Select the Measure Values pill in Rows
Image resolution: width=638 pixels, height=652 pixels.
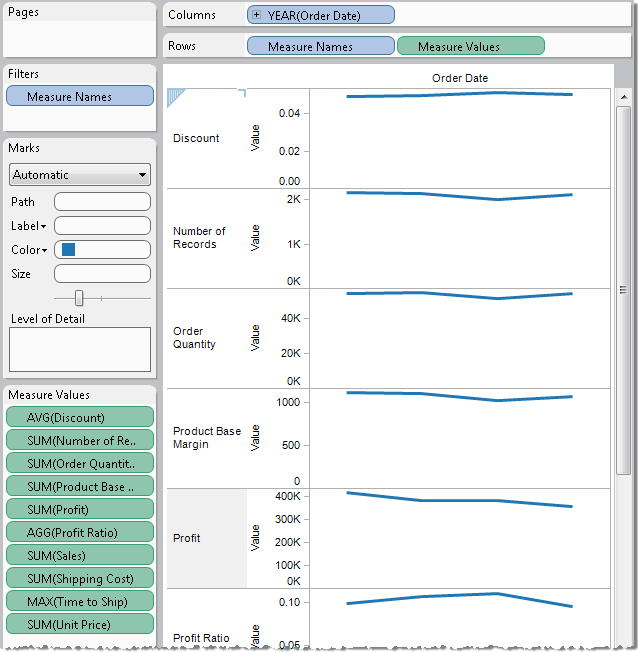(x=470, y=46)
